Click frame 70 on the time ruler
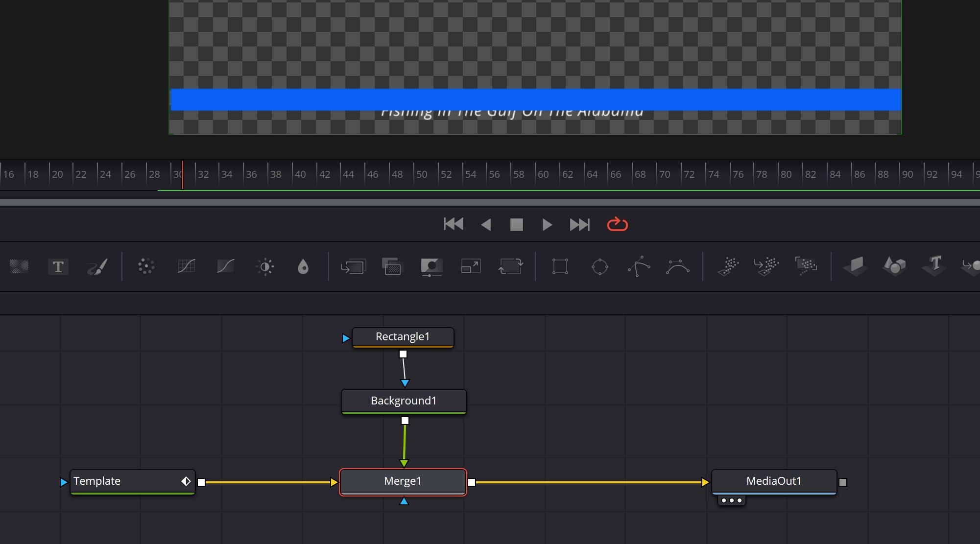Viewport: 980px width, 544px height. (665, 174)
